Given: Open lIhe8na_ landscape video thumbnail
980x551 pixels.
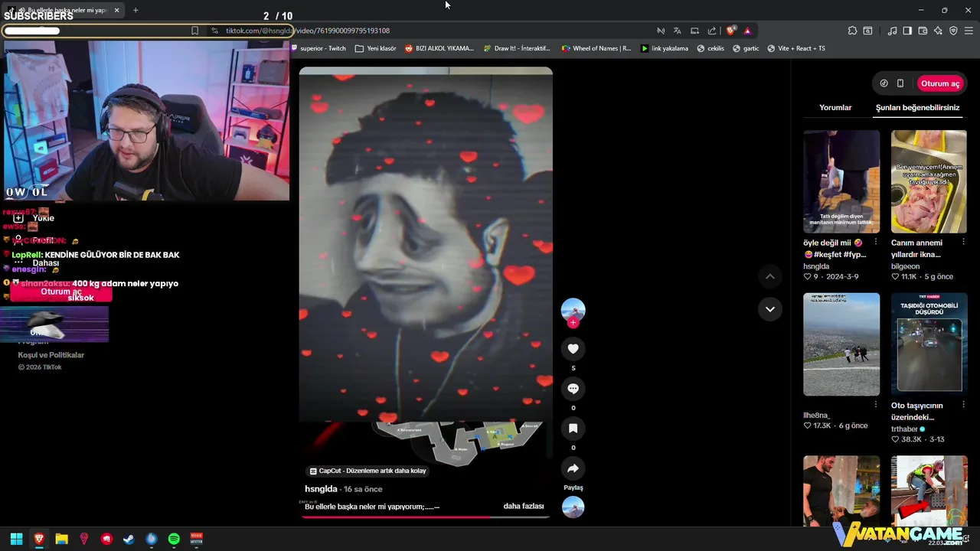Looking at the screenshot, I should point(841,344).
